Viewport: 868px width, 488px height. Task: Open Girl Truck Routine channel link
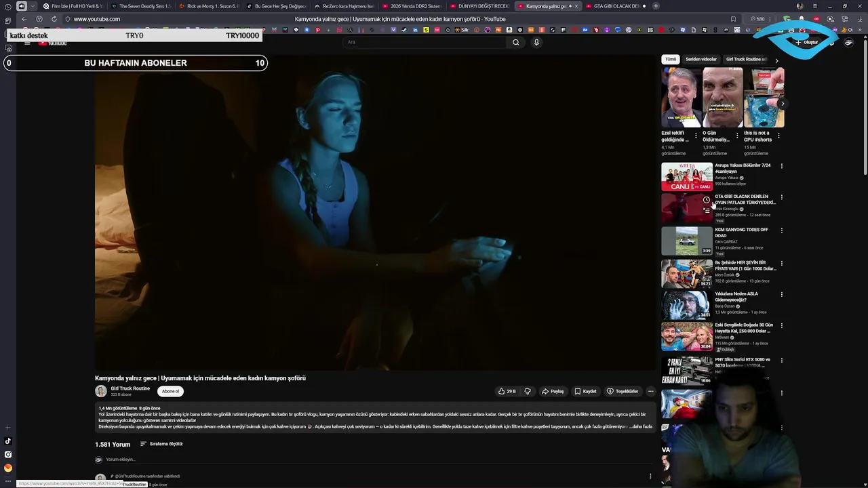pyautogui.click(x=130, y=388)
